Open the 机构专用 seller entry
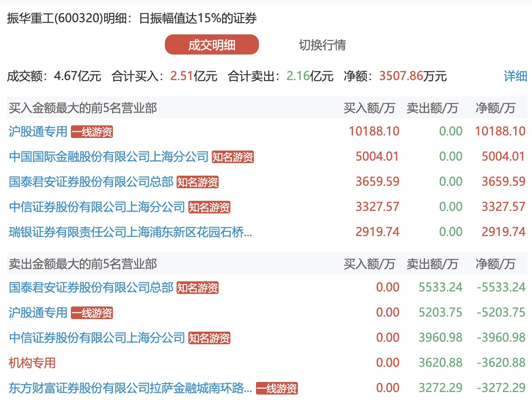Screen dimensions: 532x400 (32, 363)
